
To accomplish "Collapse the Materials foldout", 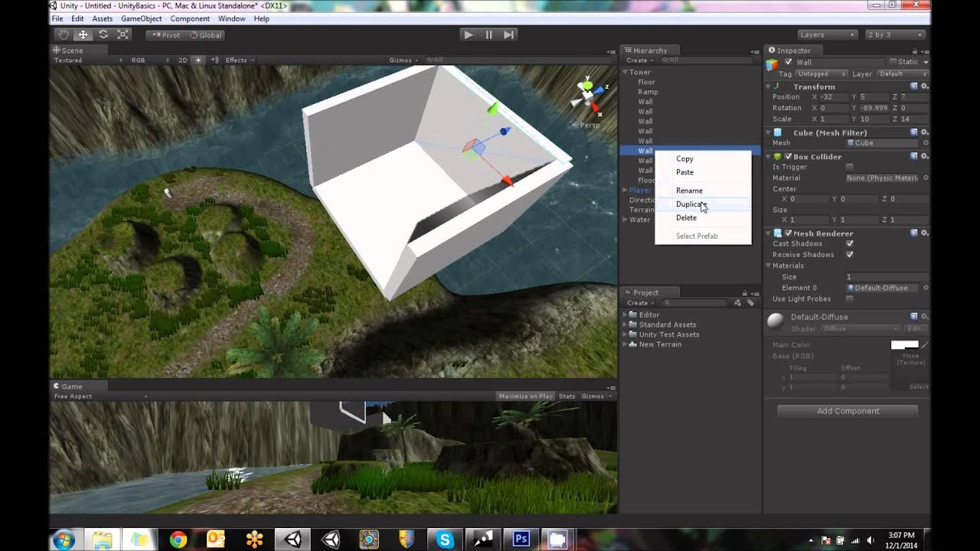I will click(x=769, y=266).
